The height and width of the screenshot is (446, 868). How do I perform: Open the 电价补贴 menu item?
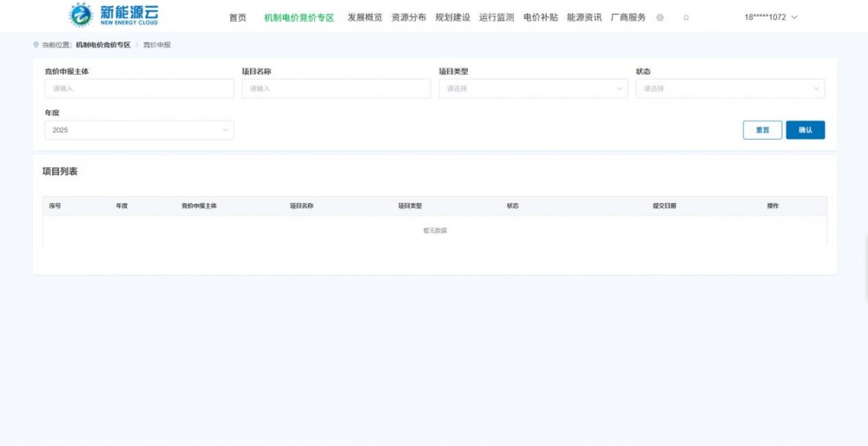click(541, 17)
